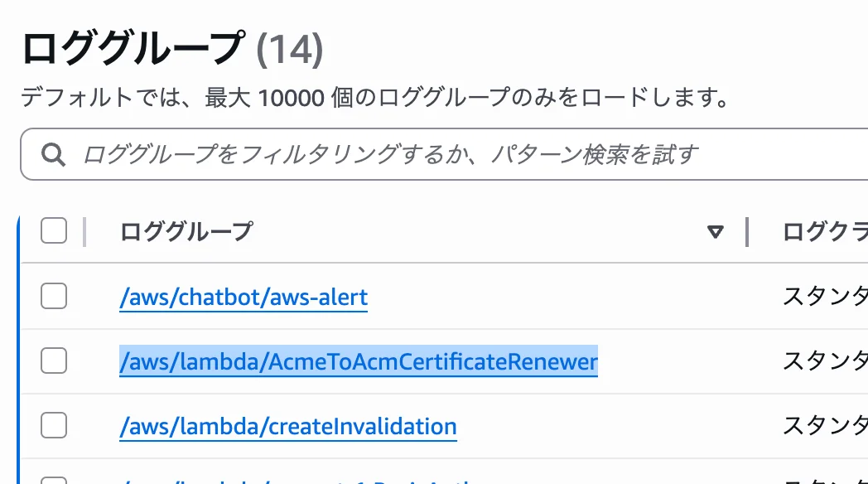The height and width of the screenshot is (484, 868).
Task: Open the sort dropdown on the ログループ column
Action: point(716,232)
